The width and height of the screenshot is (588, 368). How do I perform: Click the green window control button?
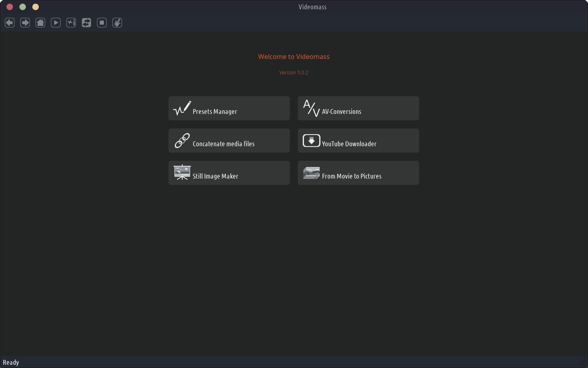(x=23, y=7)
